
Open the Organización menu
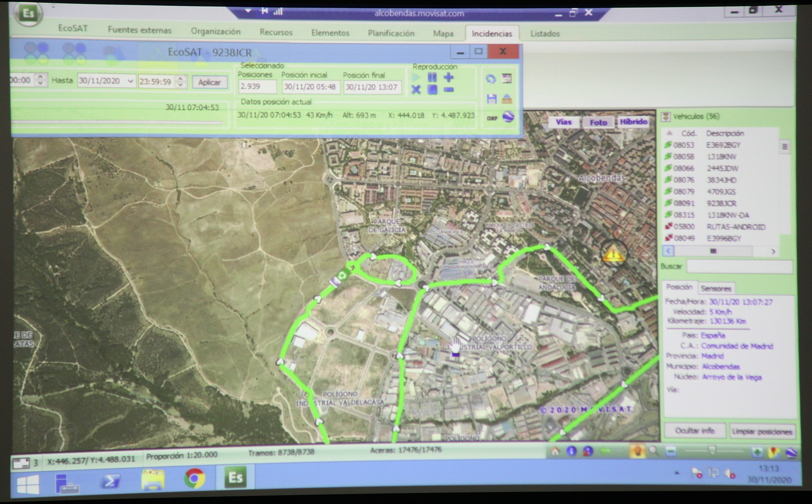point(216,31)
